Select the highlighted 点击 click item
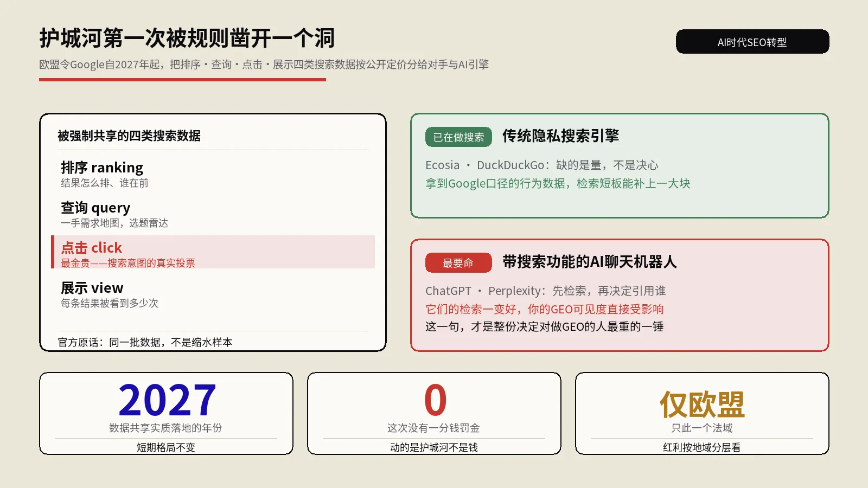868x488 pixels. point(213,252)
